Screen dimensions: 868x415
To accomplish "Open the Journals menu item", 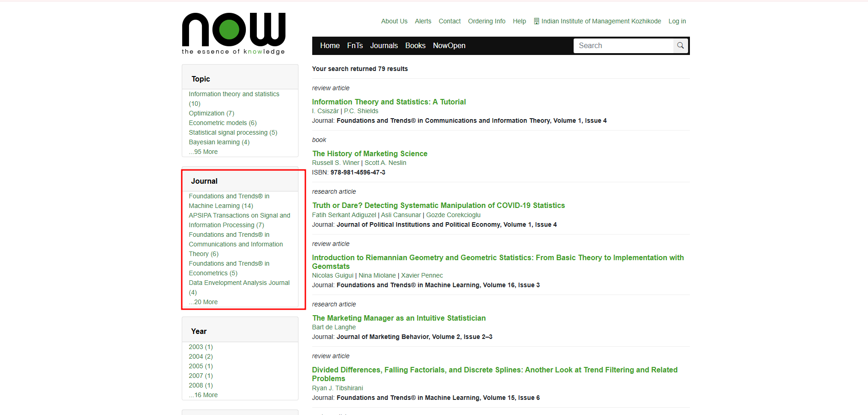I will point(384,46).
